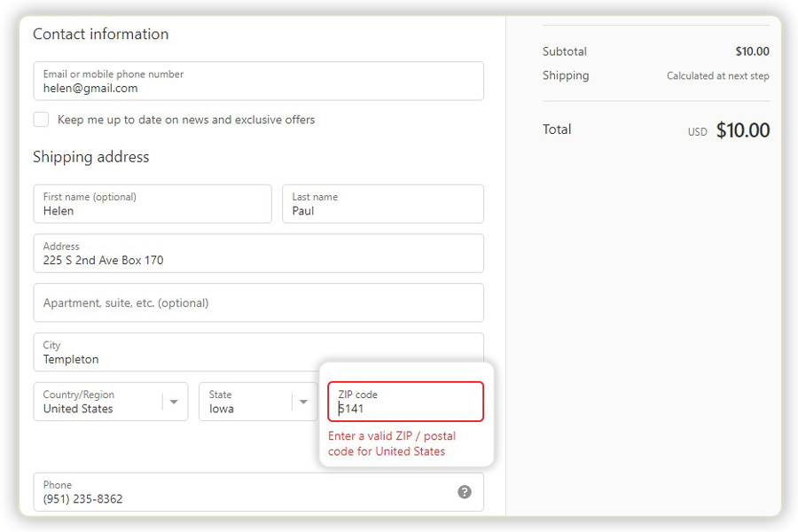
Task: Click the 'Shipping' label in order summary
Action: (566, 75)
